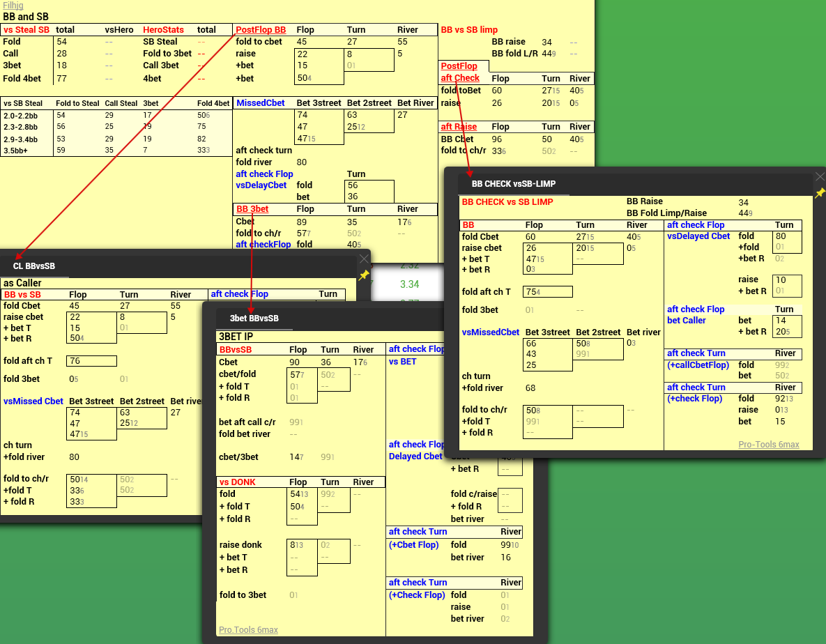Pin the BB CHECK vsSB-LIMP popup
Image resolution: width=826 pixels, height=644 pixels.
click(x=820, y=192)
